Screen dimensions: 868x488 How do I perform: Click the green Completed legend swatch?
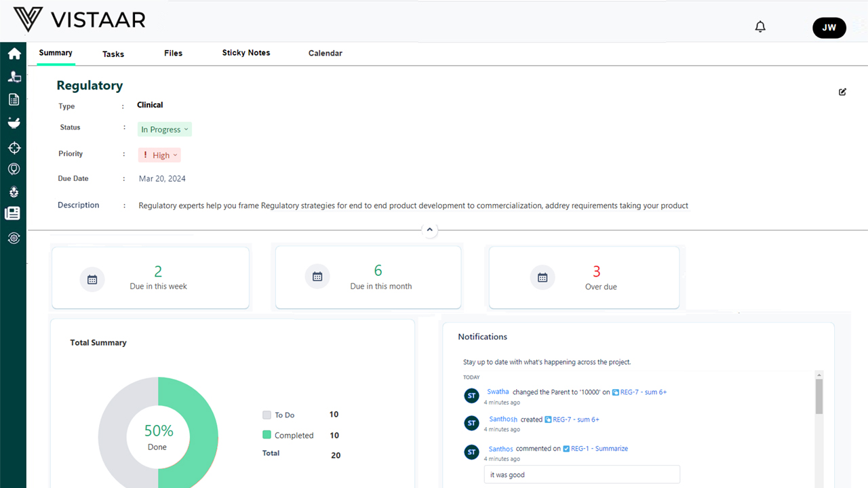pos(267,435)
